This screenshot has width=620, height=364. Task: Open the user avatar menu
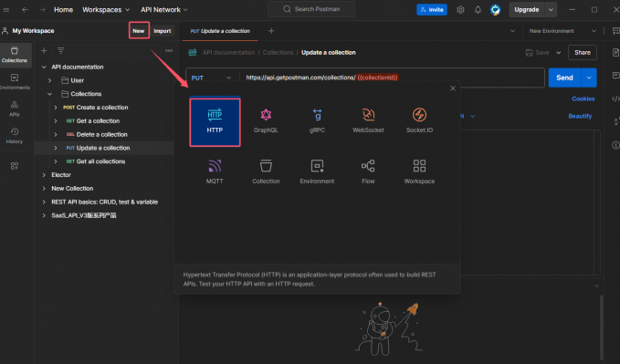coord(495,10)
